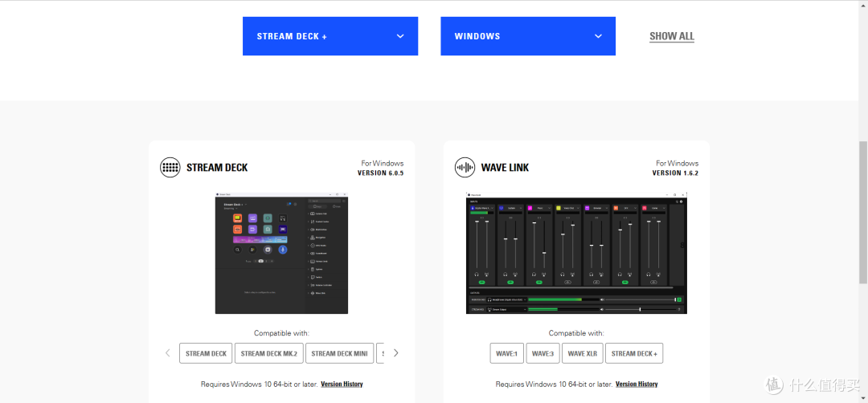Select the STREAM DECK compatibility button

206,353
